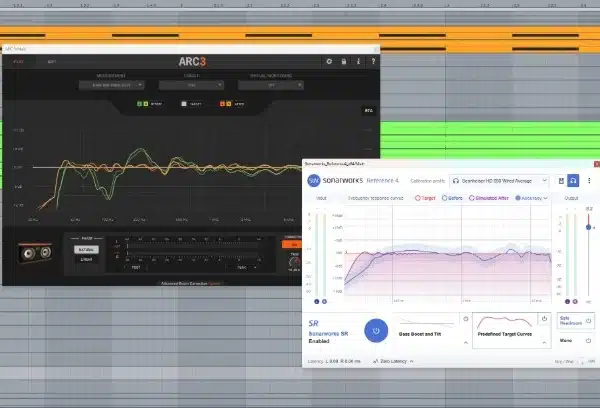This screenshot has height=408, width=600.
Task: Open Sonarworks calibration profile dropdown
Action: tap(499, 181)
